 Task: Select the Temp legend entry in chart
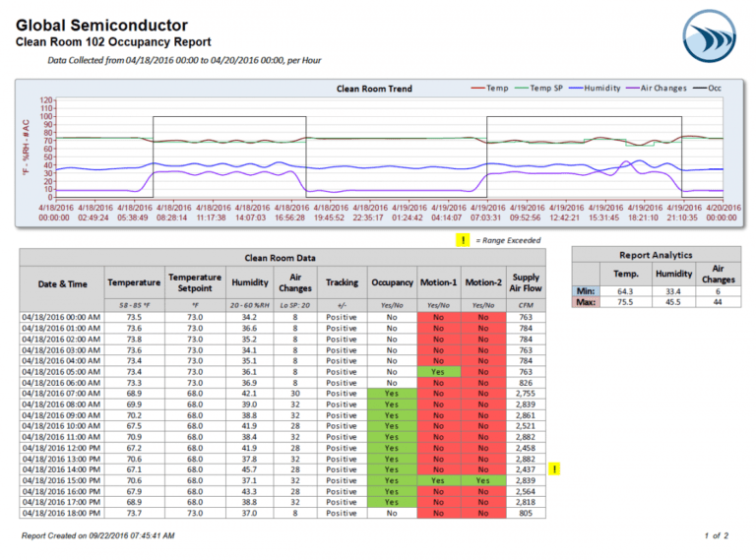[489, 89]
